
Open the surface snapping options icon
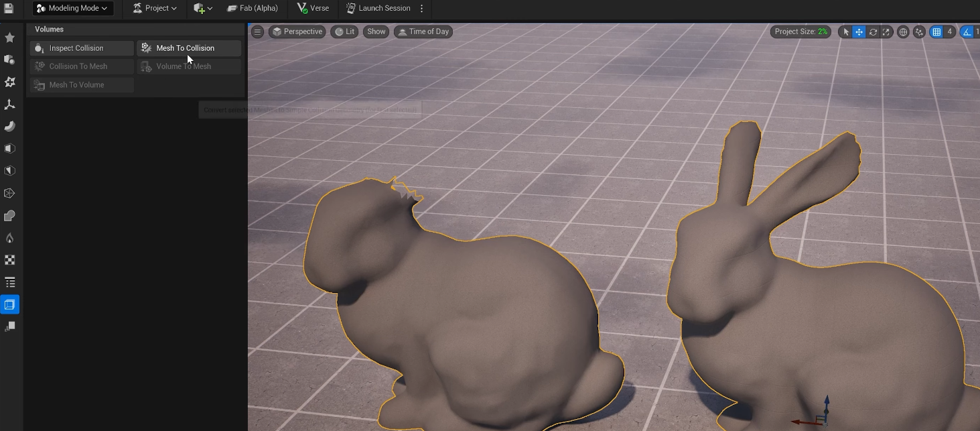pos(919,32)
